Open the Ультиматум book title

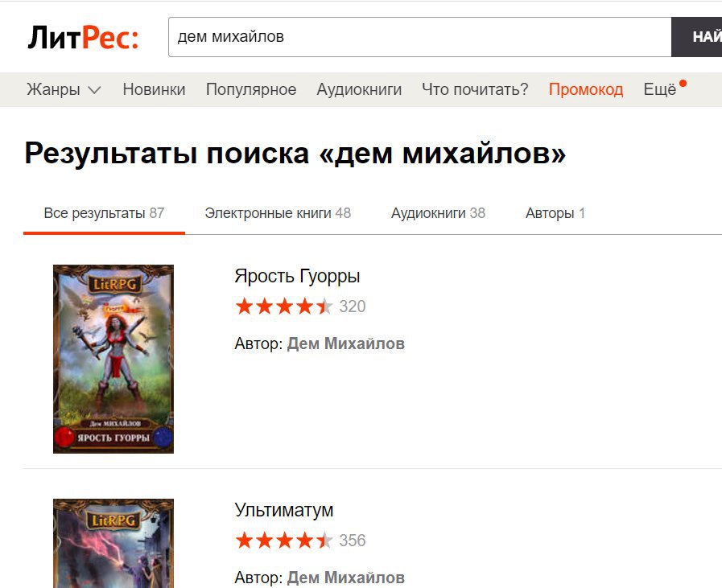283,510
